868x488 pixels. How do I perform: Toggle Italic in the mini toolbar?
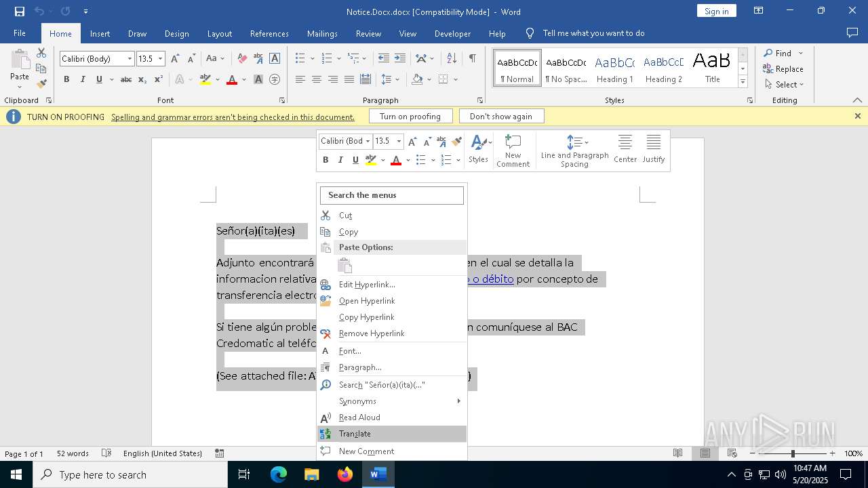[340, 160]
